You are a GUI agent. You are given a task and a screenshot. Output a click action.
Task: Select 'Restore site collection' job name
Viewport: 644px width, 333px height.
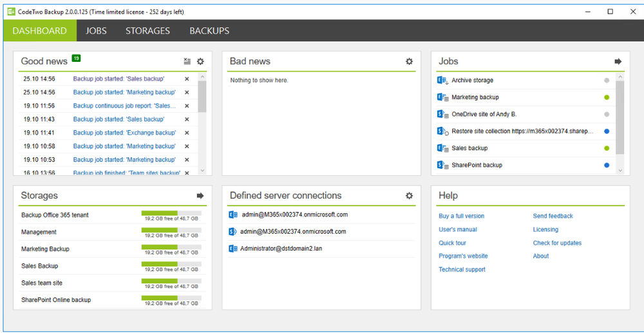(x=523, y=131)
